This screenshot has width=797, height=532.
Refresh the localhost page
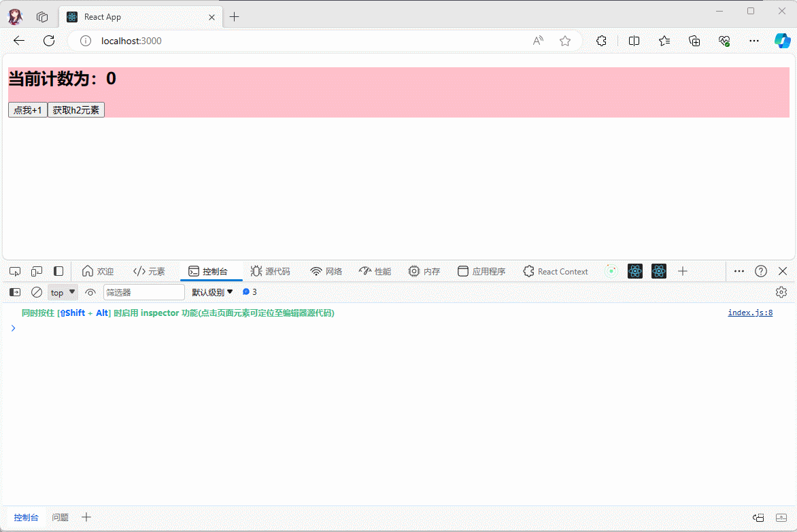click(49, 41)
